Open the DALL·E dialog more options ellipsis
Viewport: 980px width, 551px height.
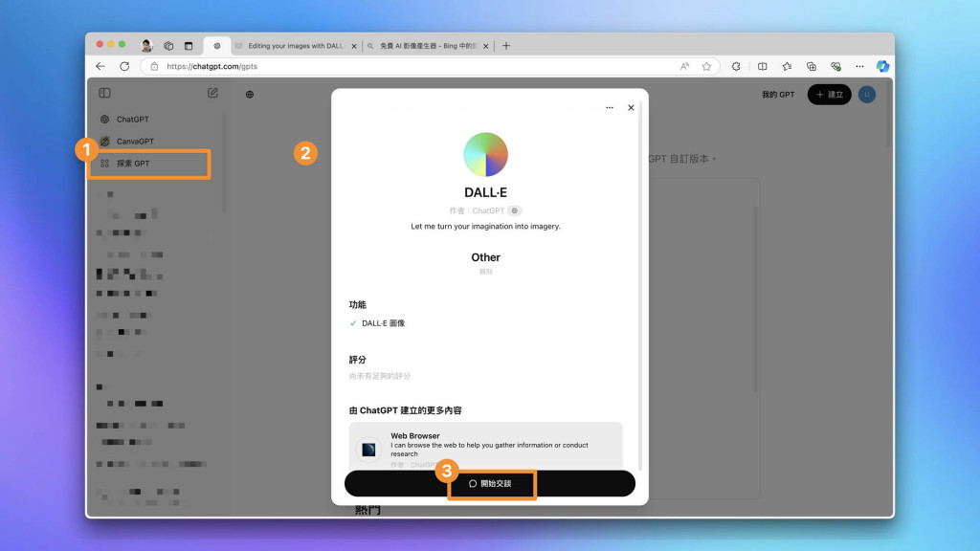coord(610,107)
